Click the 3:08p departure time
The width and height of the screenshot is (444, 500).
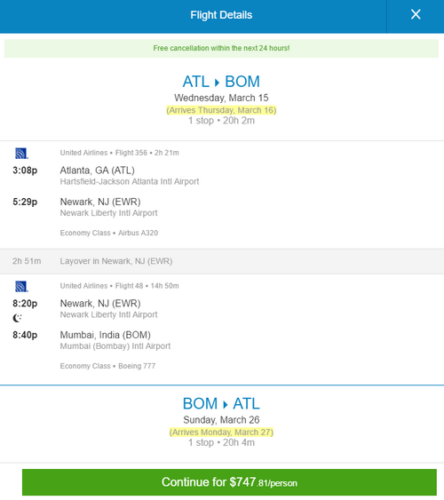coord(25,170)
